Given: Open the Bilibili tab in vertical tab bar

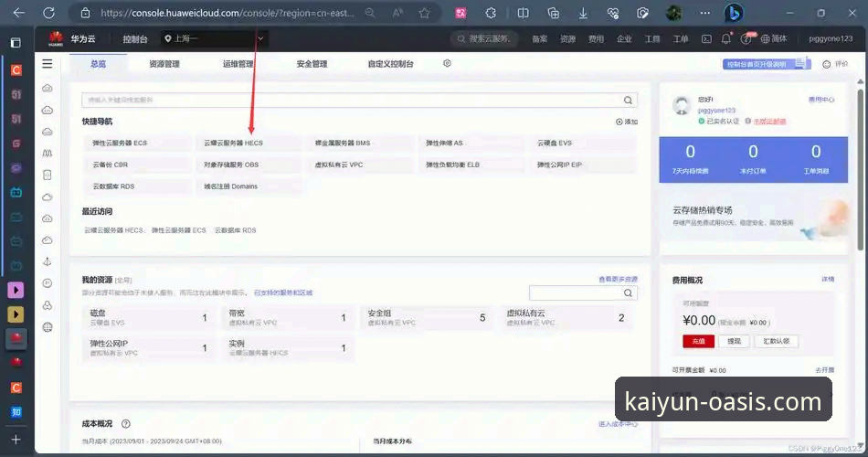Looking at the screenshot, I should tap(16, 192).
